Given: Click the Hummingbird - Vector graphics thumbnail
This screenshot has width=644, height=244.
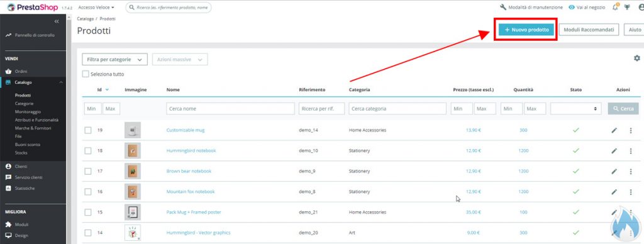Looking at the screenshot, I should coord(133,233).
